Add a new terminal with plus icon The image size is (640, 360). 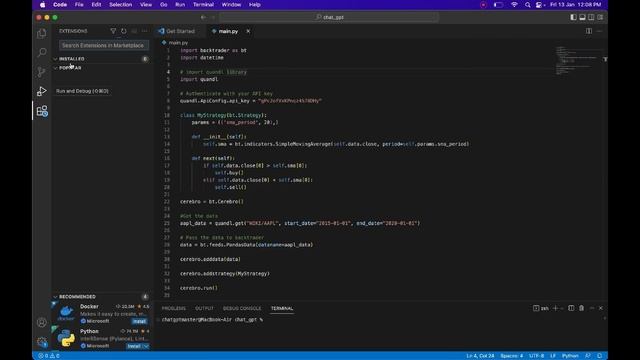tap(555, 308)
